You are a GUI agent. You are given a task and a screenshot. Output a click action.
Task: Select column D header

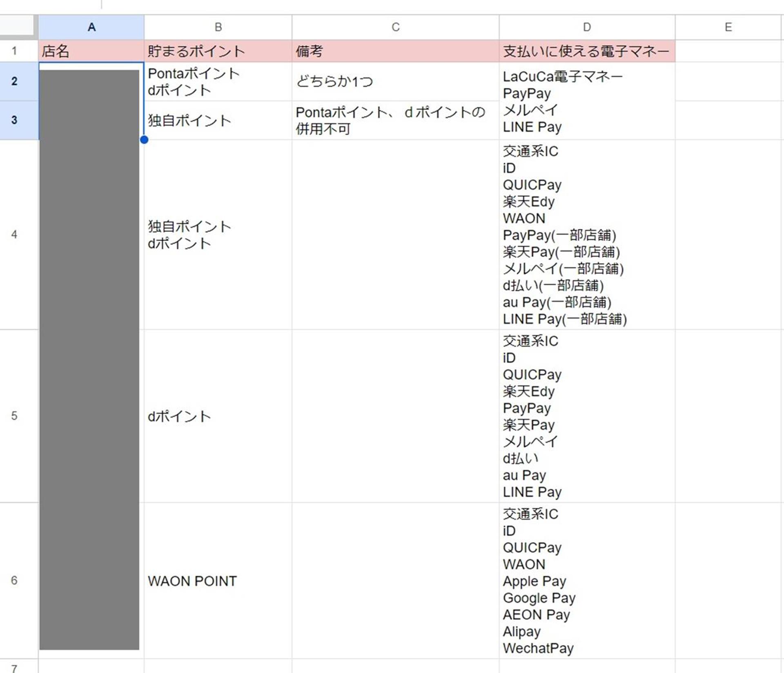587,27
